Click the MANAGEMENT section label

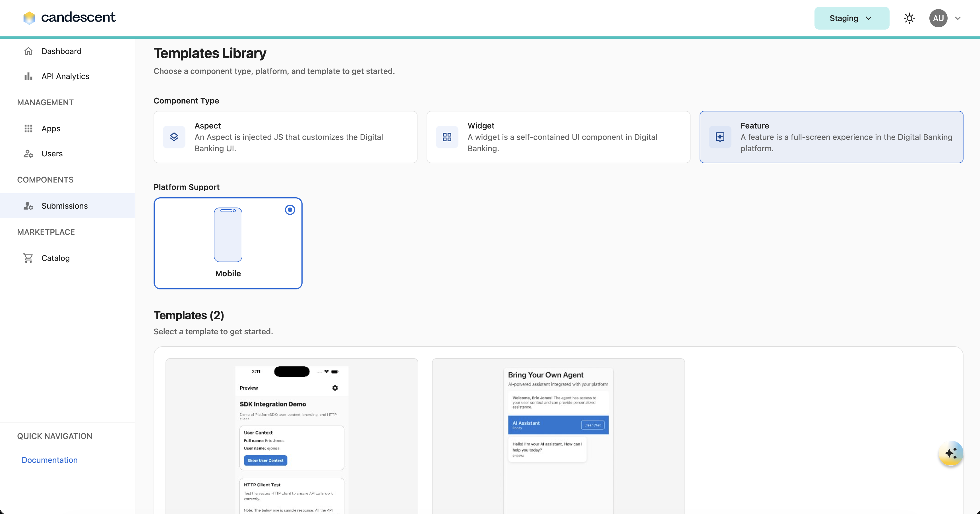point(45,102)
